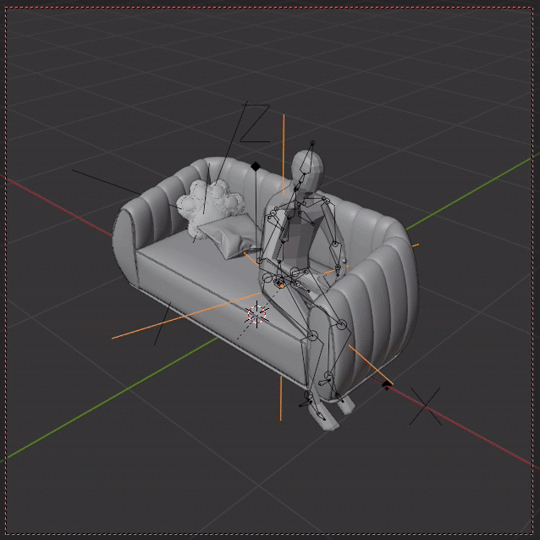This screenshot has width=540, height=540.
Task: Click the front knee joint circle of the armature
Action: [312, 335]
